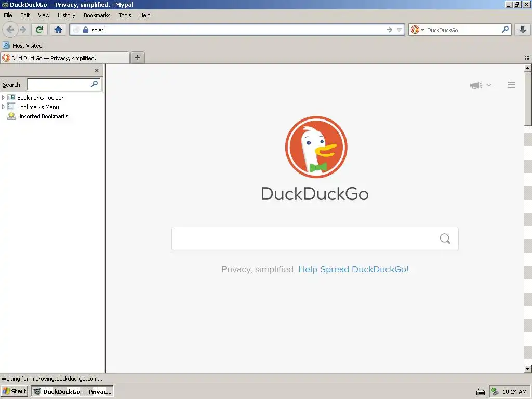Close the bookmarks sidebar
Screen dimensions: 532x399
point(97,71)
